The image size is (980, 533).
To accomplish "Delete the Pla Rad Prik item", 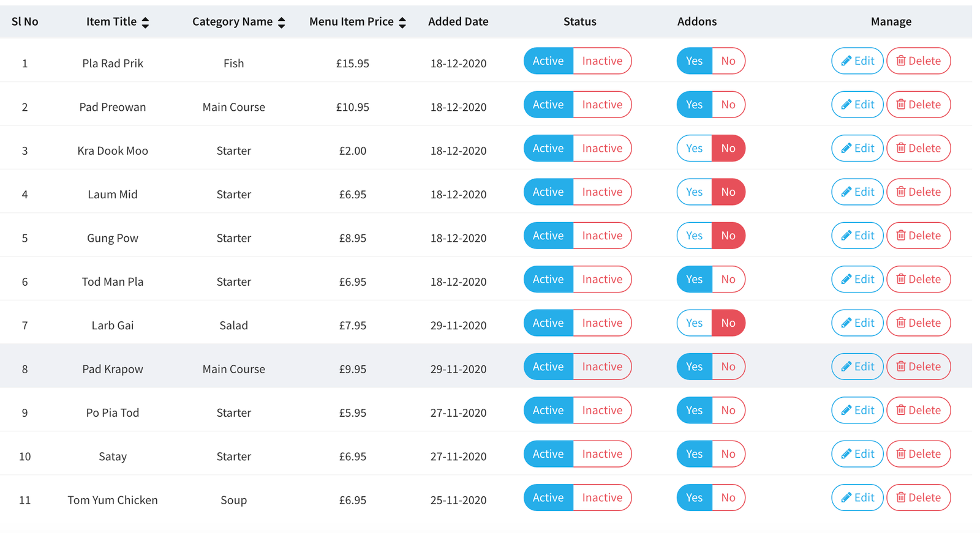I will pyautogui.click(x=918, y=61).
